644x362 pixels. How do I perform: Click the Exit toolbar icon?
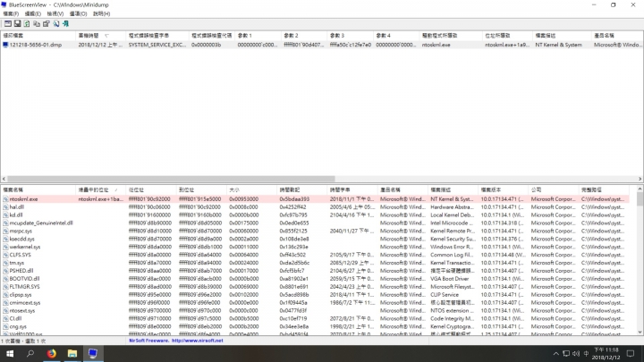[x=65, y=24]
